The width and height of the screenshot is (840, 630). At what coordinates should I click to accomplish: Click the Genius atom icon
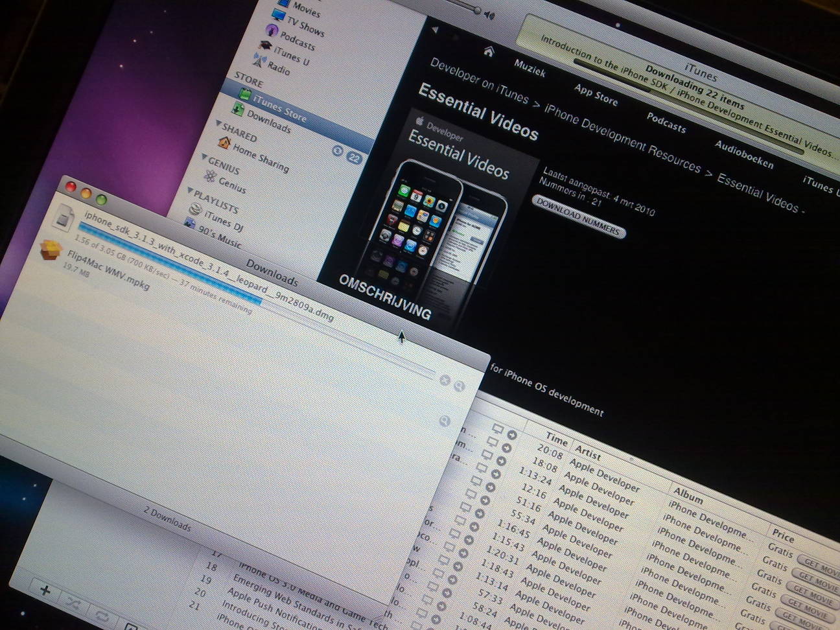pyautogui.click(x=210, y=176)
